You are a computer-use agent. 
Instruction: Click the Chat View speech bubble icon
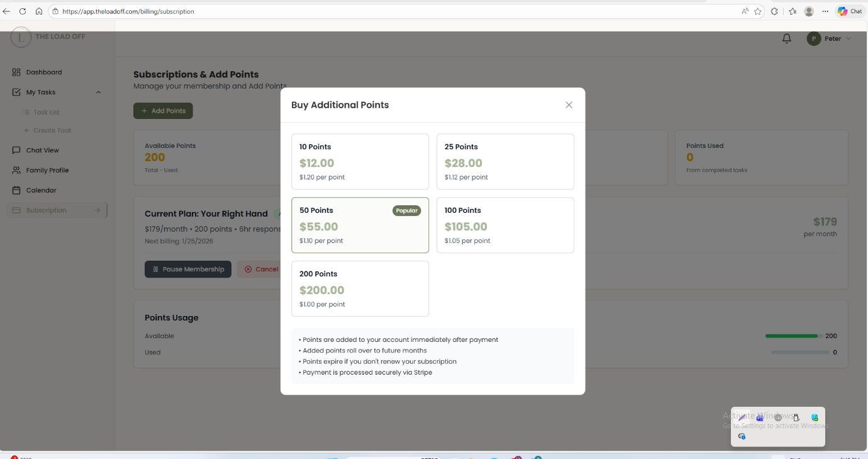click(x=16, y=150)
